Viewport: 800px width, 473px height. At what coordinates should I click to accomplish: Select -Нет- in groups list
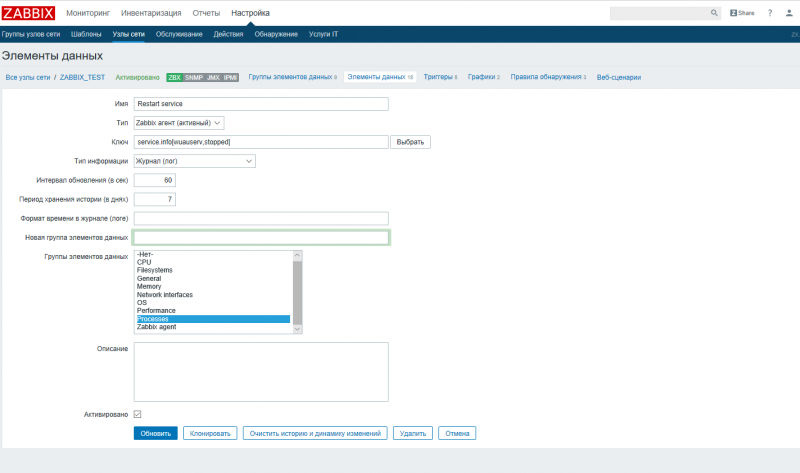tap(213, 254)
